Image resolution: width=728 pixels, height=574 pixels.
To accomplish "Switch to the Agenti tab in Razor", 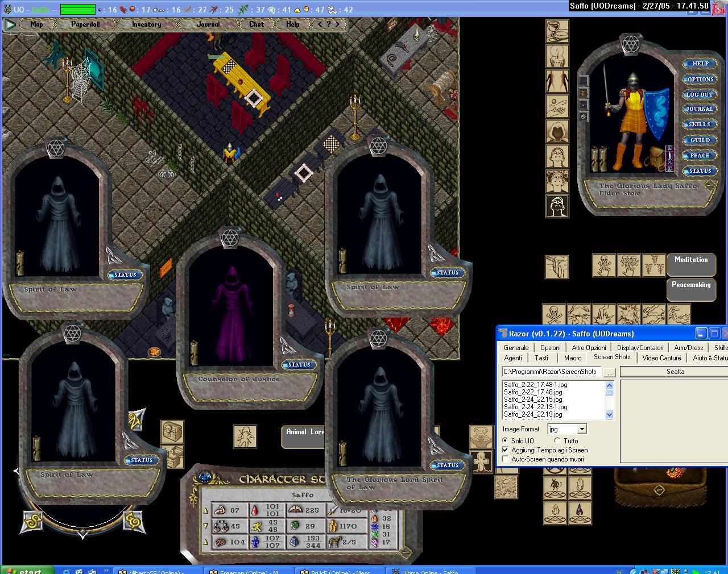I will click(513, 357).
